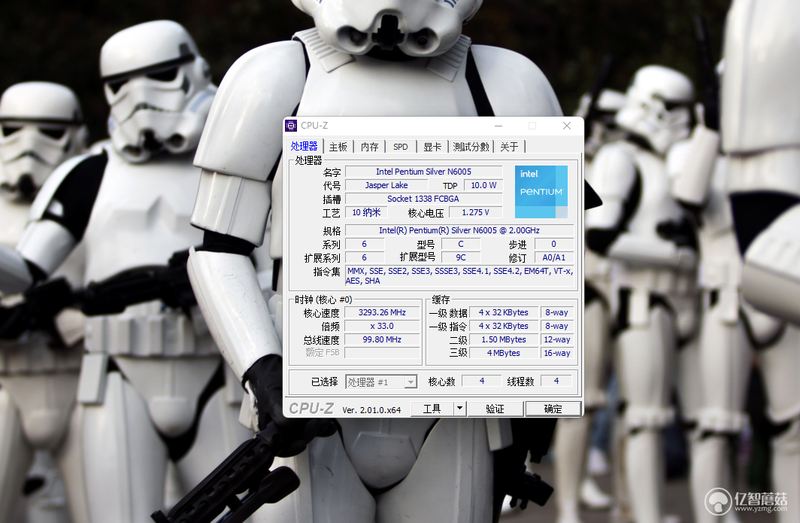This screenshot has width=800, height=523.
Task: Click the 确定 button
Action: (x=553, y=409)
